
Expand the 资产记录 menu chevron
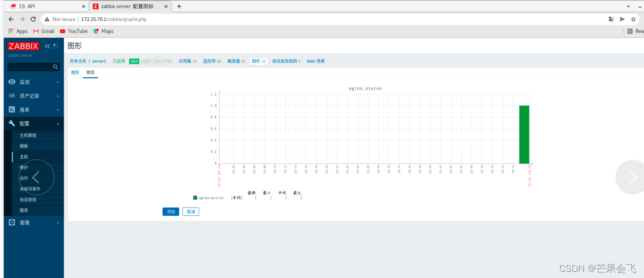click(58, 96)
